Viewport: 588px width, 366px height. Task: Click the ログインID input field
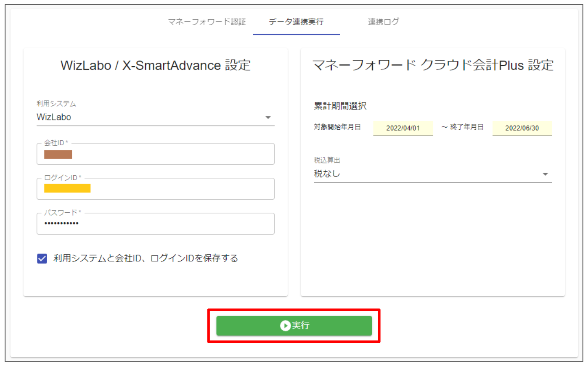click(155, 189)
